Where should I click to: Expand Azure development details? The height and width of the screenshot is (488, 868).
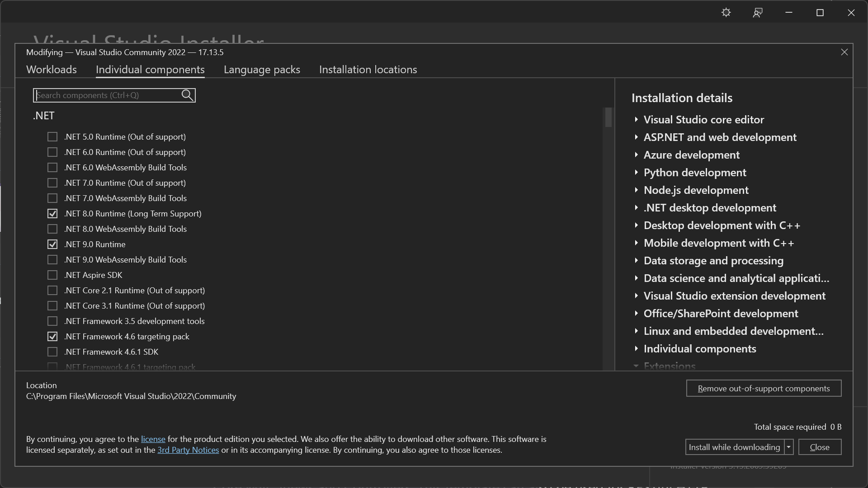click(636, 155)
